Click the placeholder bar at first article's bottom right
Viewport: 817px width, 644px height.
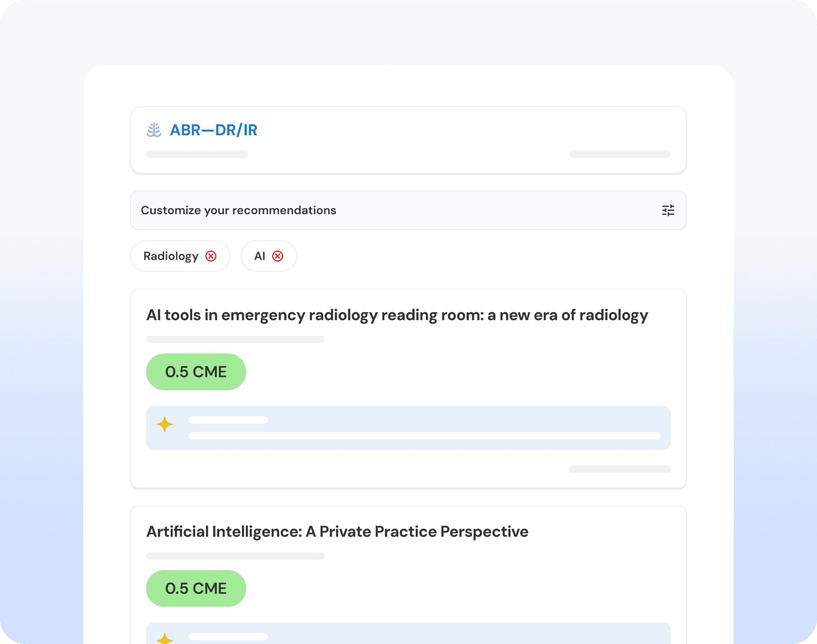[620, 469]
